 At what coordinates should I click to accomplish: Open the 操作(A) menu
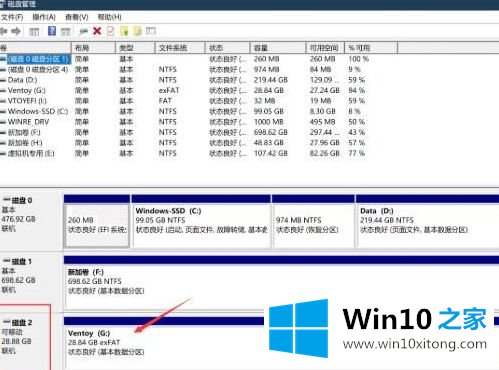[x=44, y=17]
